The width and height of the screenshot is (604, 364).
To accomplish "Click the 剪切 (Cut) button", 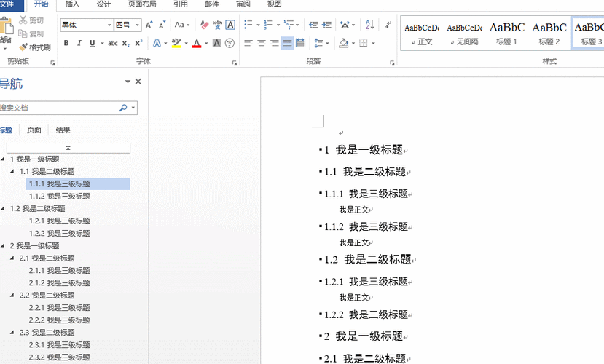I will [31, 20].
